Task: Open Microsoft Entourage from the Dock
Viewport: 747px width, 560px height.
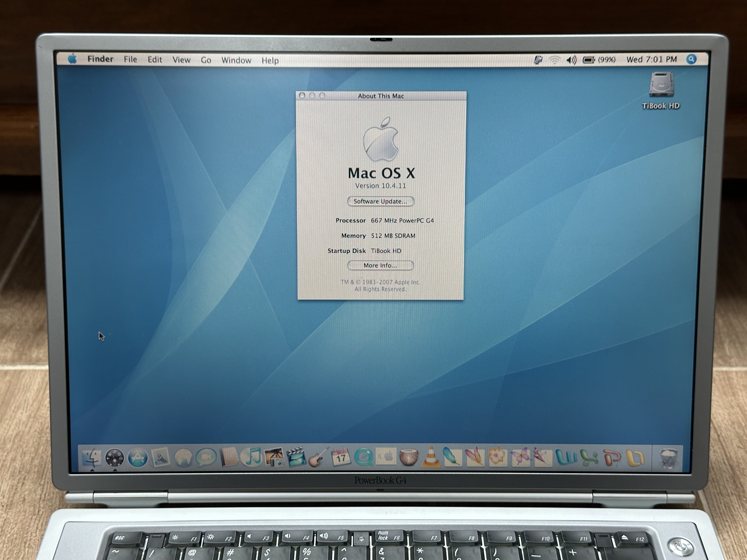Action: coord(635,458)
